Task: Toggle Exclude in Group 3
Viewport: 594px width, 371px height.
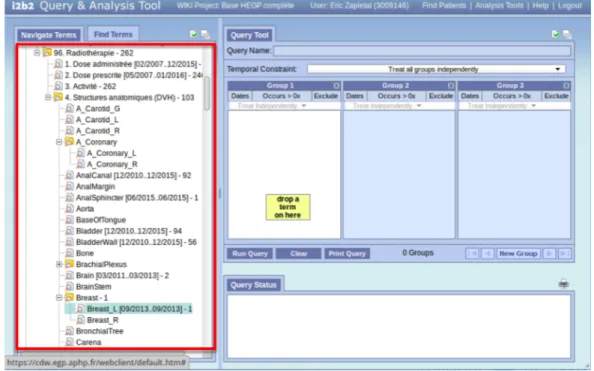Action: coord(556,96)
